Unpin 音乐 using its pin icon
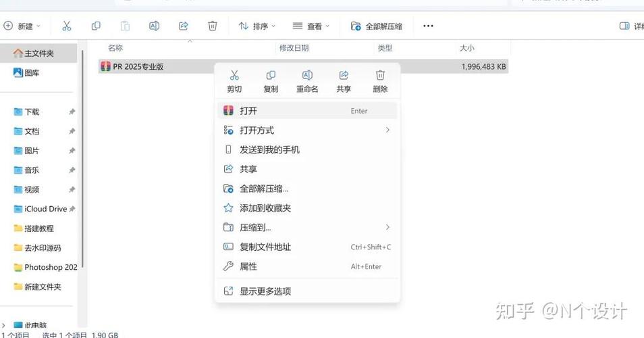 72,170
